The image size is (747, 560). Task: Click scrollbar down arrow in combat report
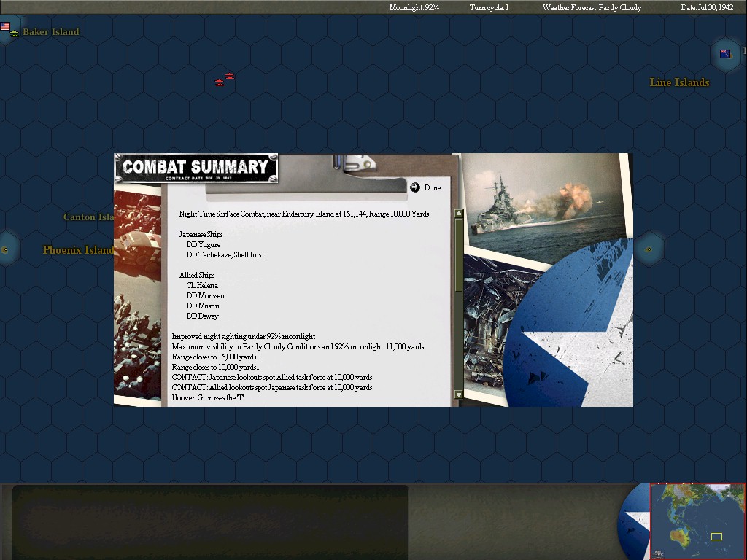tap(458, 394)
